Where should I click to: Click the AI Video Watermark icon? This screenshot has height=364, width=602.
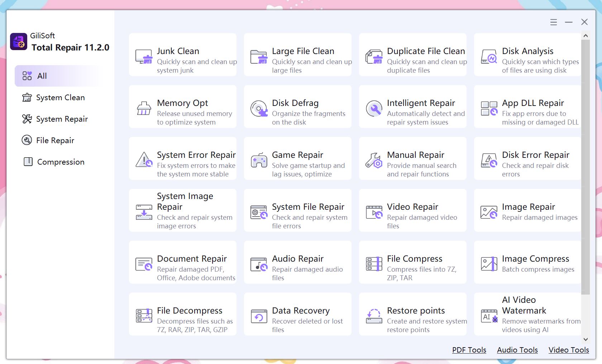pos(488,317)
